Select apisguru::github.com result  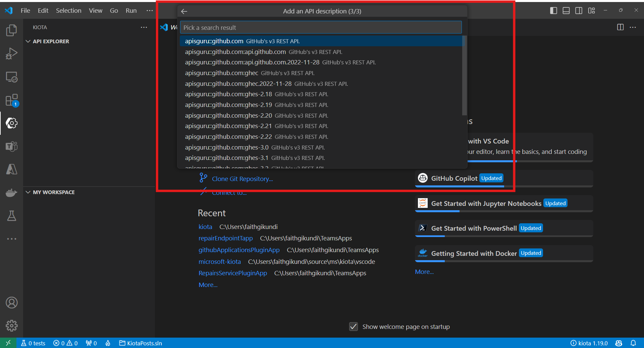pos(321,41)
